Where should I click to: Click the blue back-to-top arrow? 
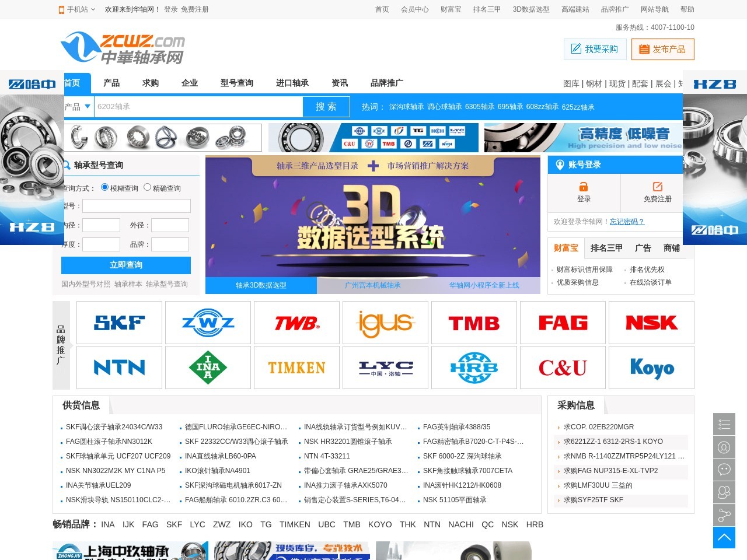[724, 537]
